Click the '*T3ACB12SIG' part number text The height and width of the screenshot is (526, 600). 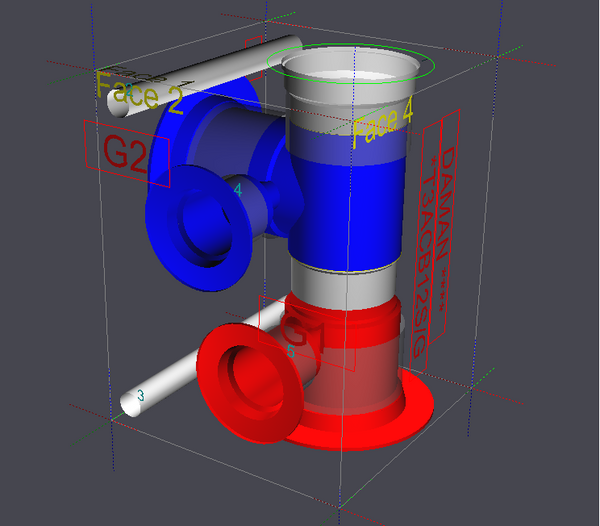pos(426,257)
